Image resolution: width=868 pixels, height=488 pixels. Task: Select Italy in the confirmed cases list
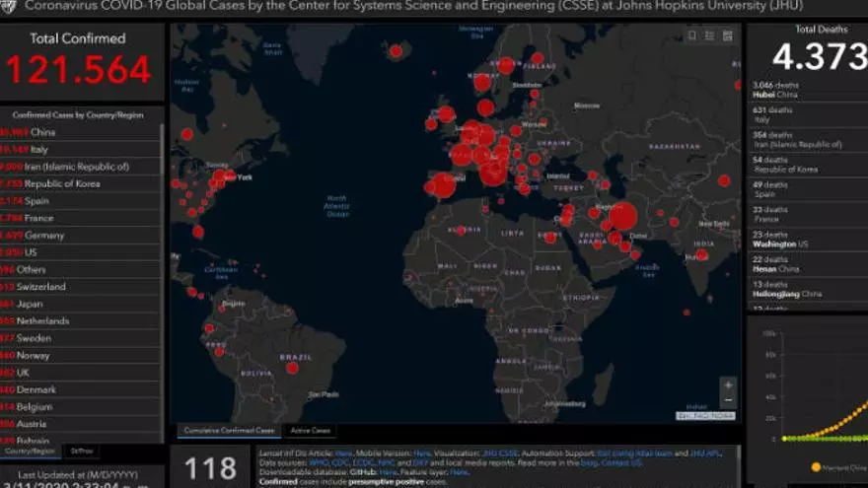[x=39, y=150]
